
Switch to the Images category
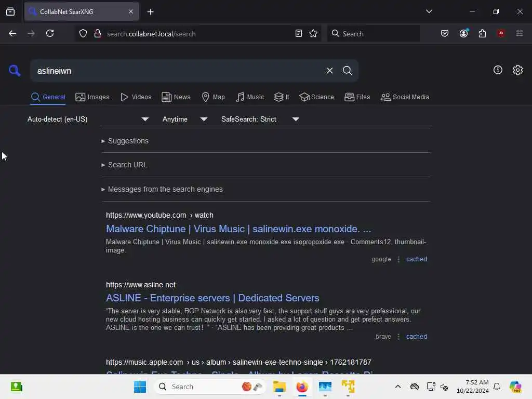(92, 97)
